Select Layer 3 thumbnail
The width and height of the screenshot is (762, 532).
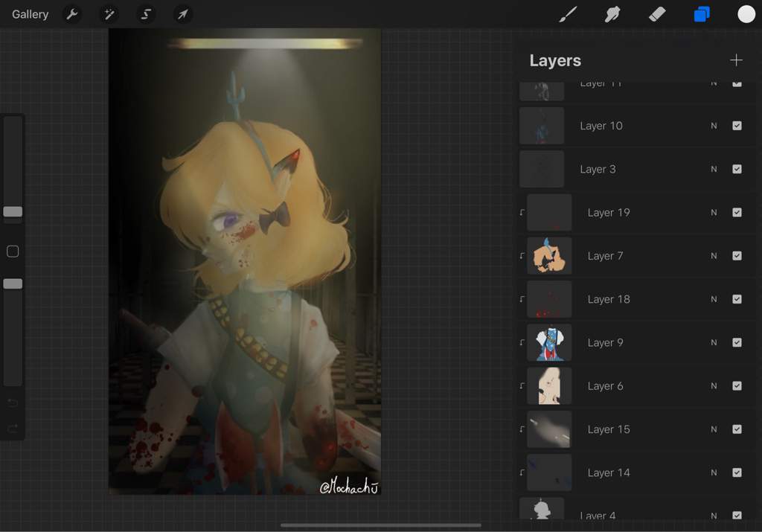pos(542,169)
